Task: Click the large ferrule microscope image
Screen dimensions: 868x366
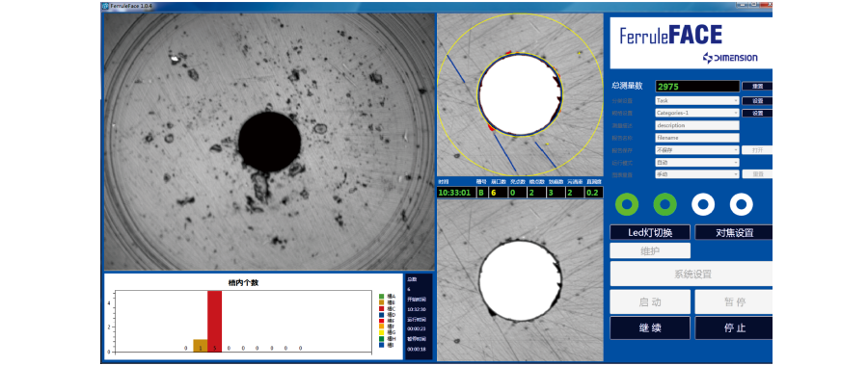Action: [x=269, y=143]
